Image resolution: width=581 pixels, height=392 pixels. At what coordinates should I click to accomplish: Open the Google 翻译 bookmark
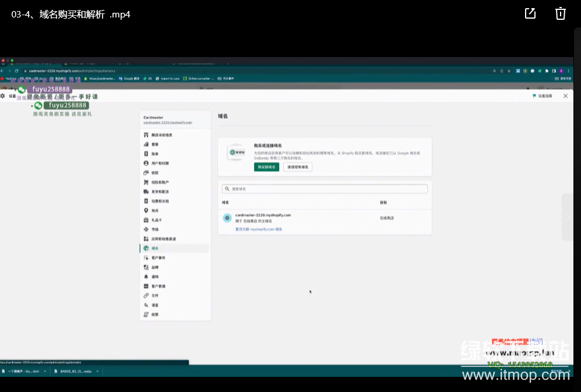129,79
